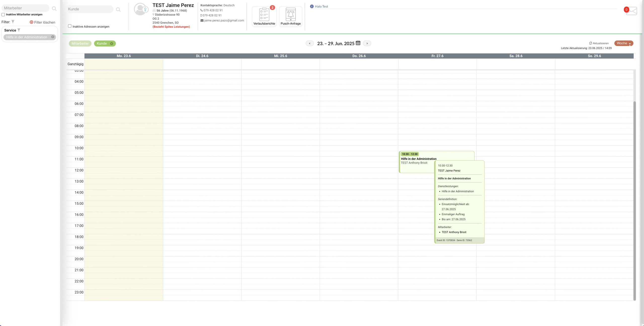Go to the next week arrow

367,44
